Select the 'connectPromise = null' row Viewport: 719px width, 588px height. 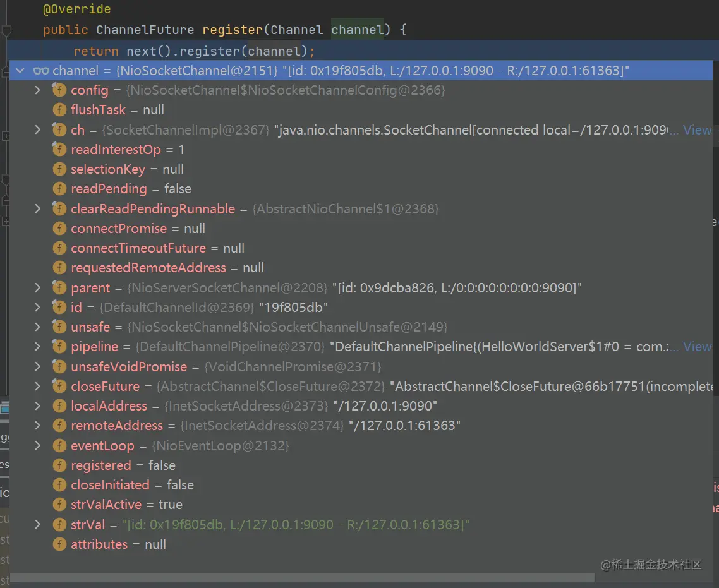[361, 228]
